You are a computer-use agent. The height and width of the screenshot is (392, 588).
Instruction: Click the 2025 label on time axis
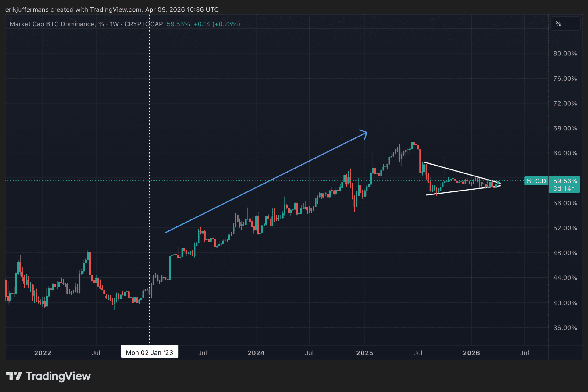point(364,353)
